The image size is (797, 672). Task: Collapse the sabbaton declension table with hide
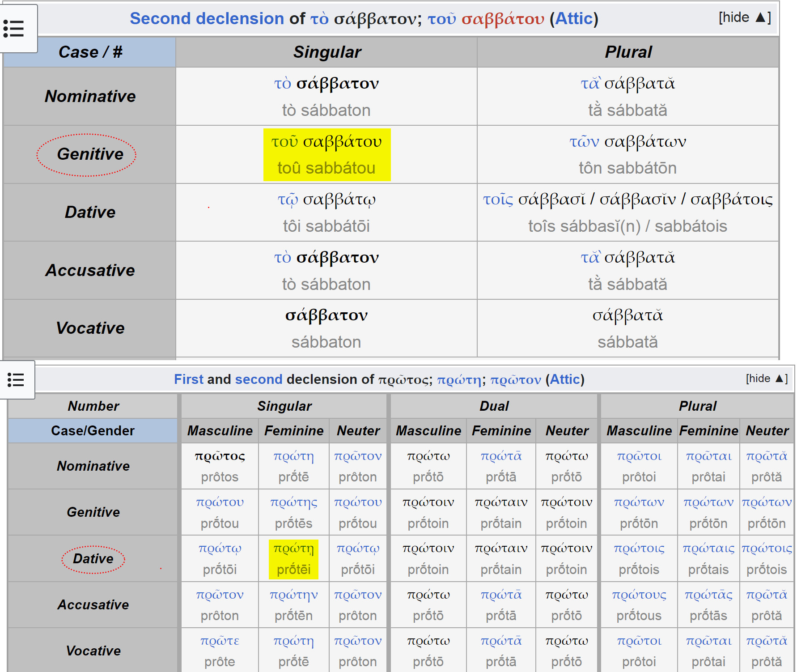(745, 17)
